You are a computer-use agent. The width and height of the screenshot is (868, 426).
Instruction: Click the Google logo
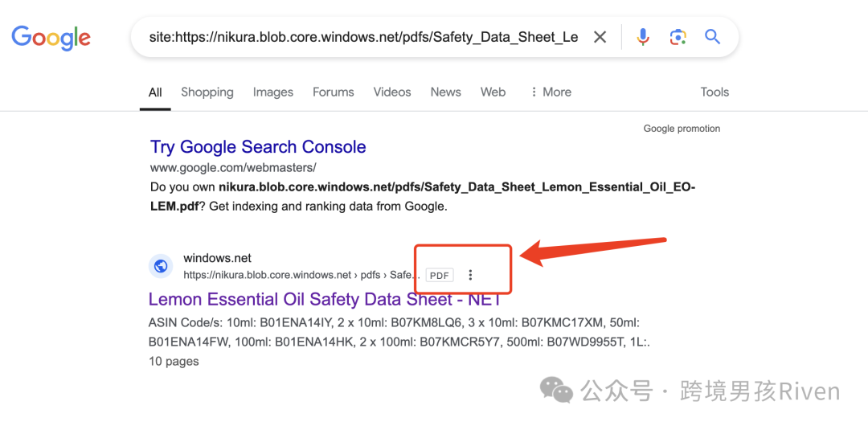51,39
